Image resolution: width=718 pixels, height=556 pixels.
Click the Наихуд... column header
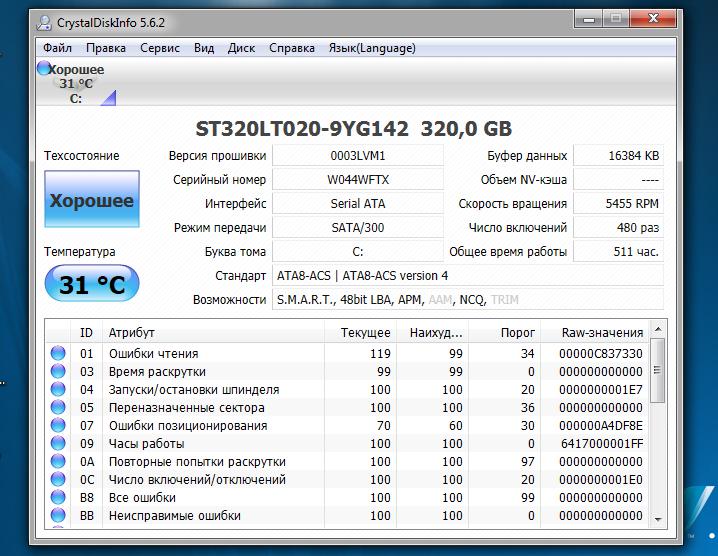[432, 333]
